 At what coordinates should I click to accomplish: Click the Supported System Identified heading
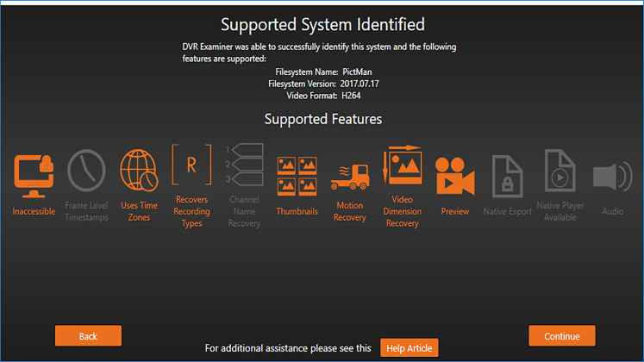pos(322,23)
